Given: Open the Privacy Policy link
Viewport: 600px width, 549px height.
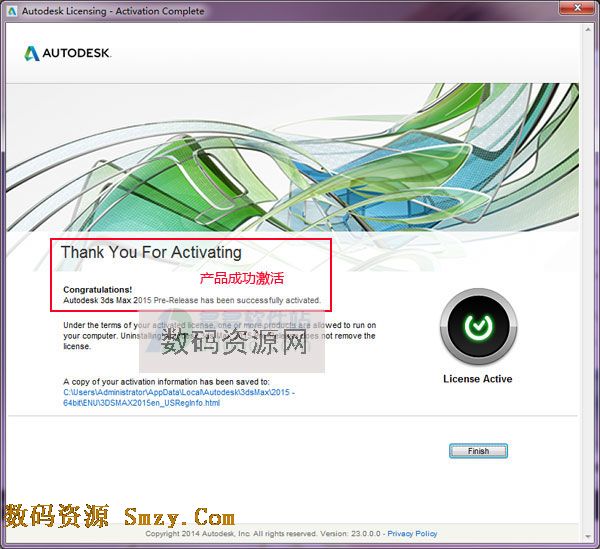Looking at the screenshot, I should tap(412, 534).
